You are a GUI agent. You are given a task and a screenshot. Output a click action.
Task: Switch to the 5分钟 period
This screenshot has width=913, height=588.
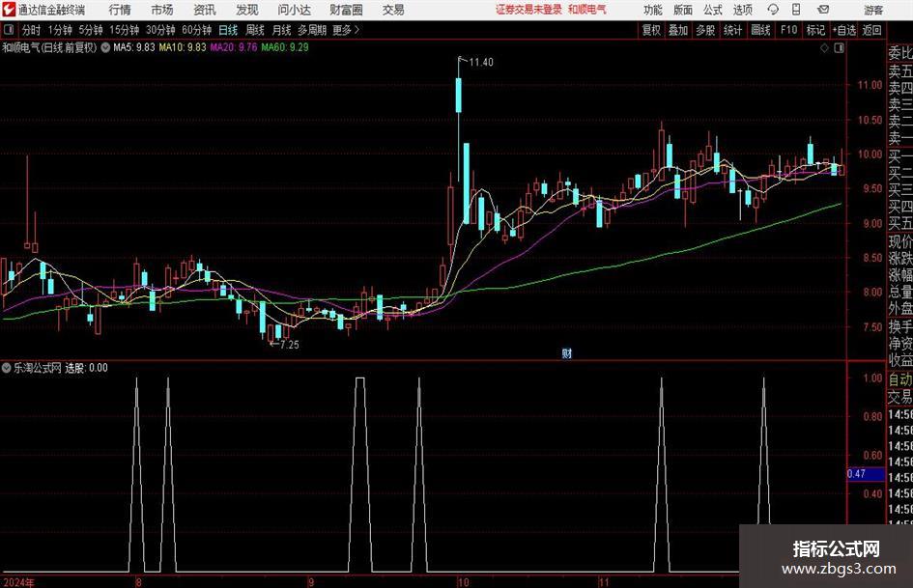point(91,30)
